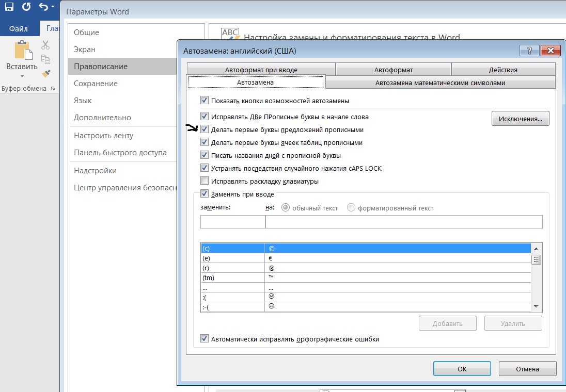Click the Добавить button

point(448,323)
